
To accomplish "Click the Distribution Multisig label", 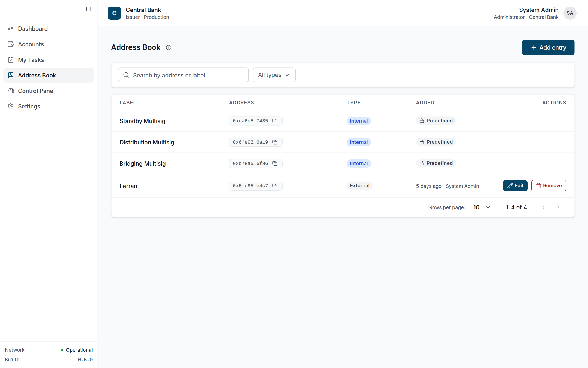I will [x=147, y=142].
